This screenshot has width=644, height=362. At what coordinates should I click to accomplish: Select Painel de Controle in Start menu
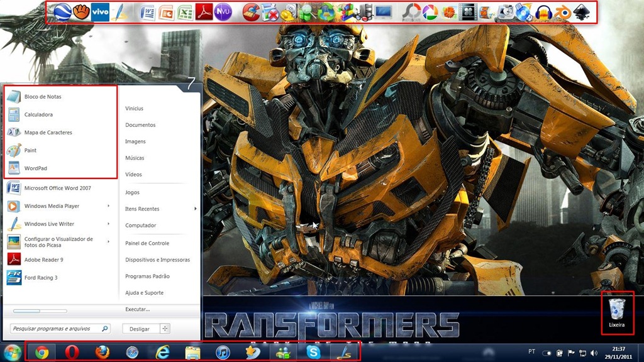coord(147,243)
